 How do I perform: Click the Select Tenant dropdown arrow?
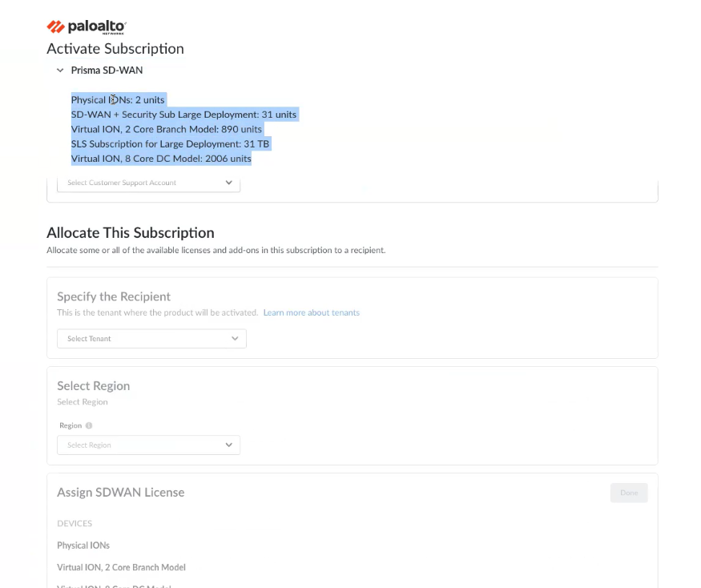(x=235, y=339)
